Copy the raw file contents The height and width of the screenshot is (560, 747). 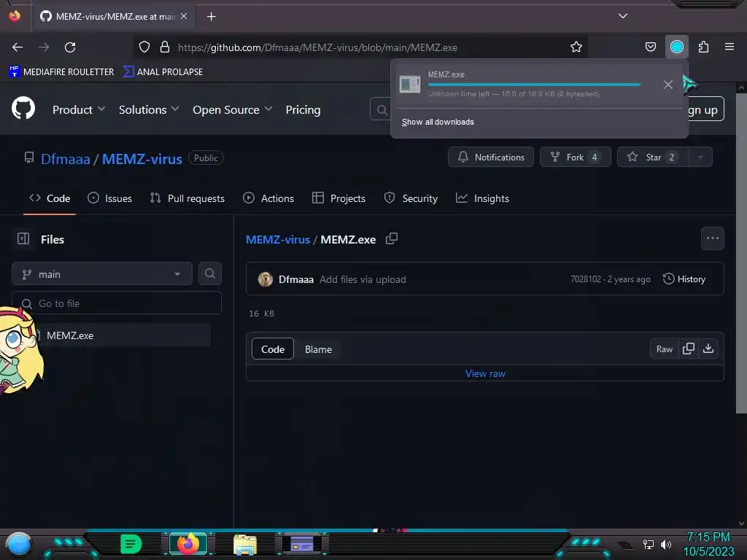point(688,349)
